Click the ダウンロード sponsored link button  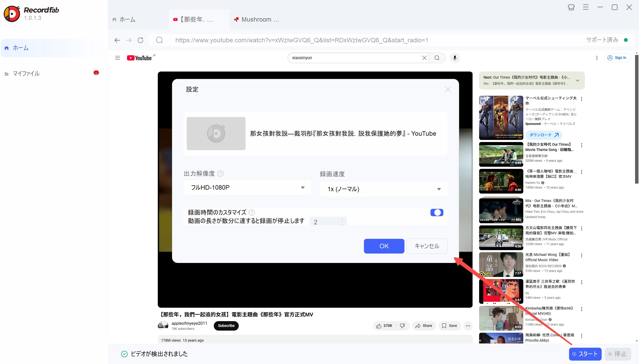544,135
